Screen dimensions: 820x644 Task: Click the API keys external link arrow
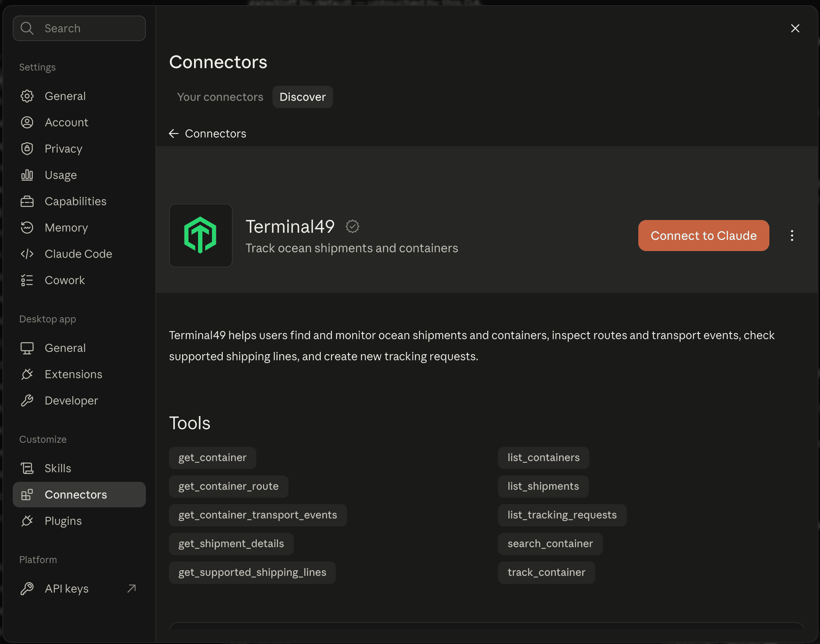tap(131, 589)
